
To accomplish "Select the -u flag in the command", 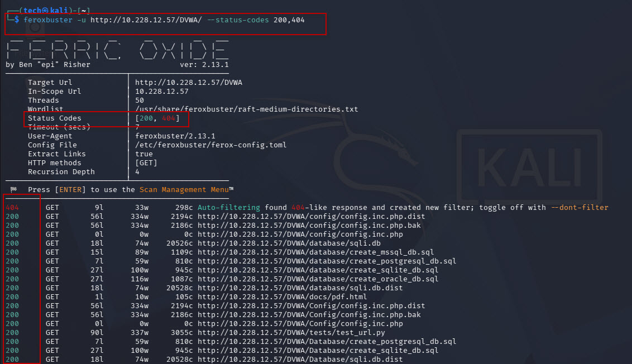I will pos(82,20).
